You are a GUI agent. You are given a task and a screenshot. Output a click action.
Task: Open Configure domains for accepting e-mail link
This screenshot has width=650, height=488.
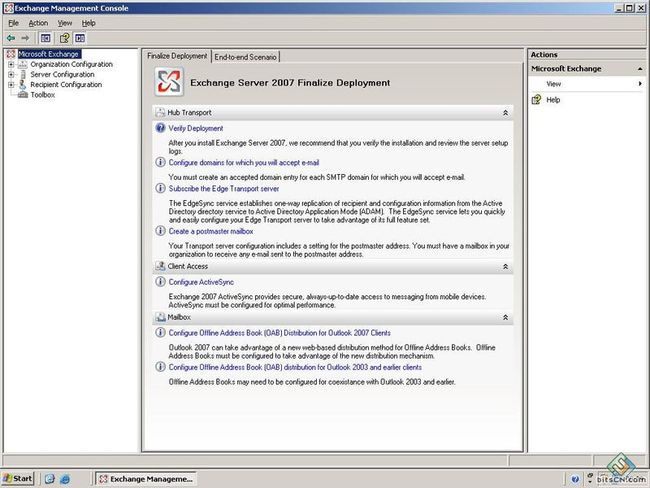[x=244, y=163]
